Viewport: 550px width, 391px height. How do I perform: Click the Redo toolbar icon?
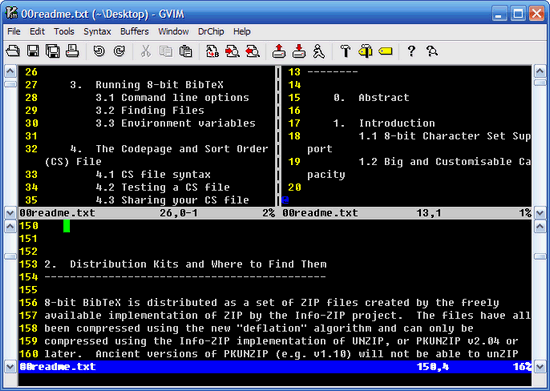119,52
